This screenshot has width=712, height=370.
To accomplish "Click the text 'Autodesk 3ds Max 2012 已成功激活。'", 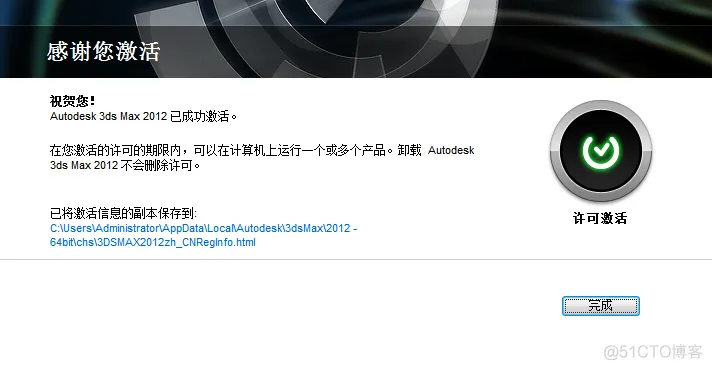I will [x=143, y=117].
